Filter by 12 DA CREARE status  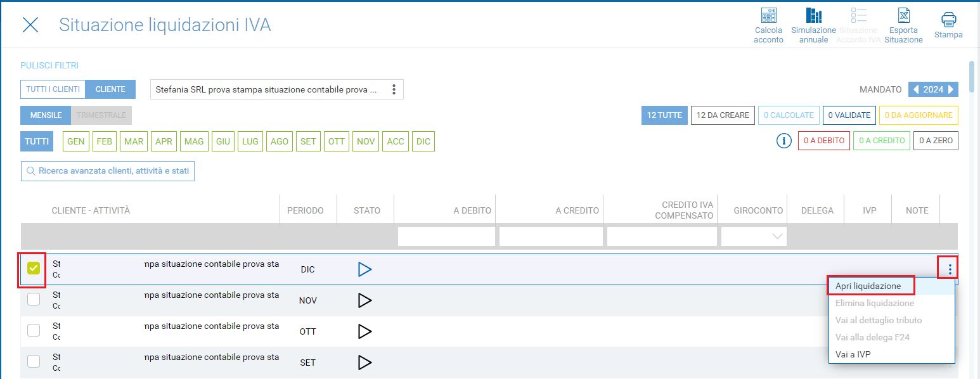tap(723, 115)
